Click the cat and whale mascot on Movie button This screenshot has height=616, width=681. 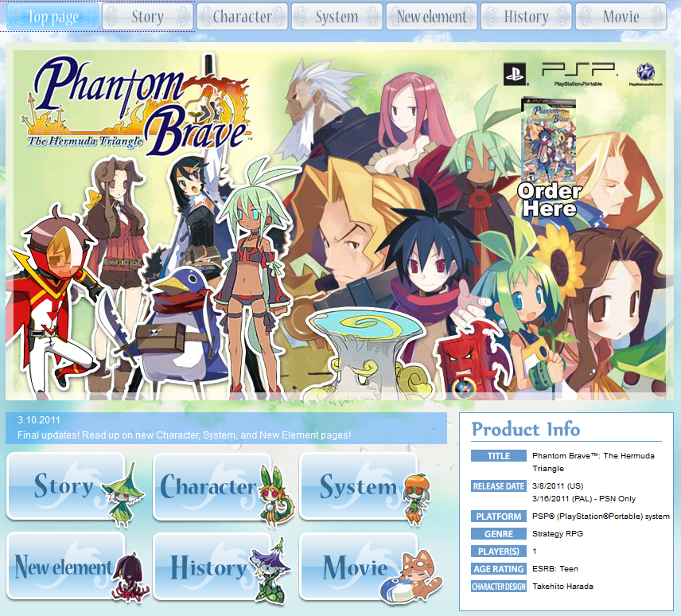coord(411,577)
